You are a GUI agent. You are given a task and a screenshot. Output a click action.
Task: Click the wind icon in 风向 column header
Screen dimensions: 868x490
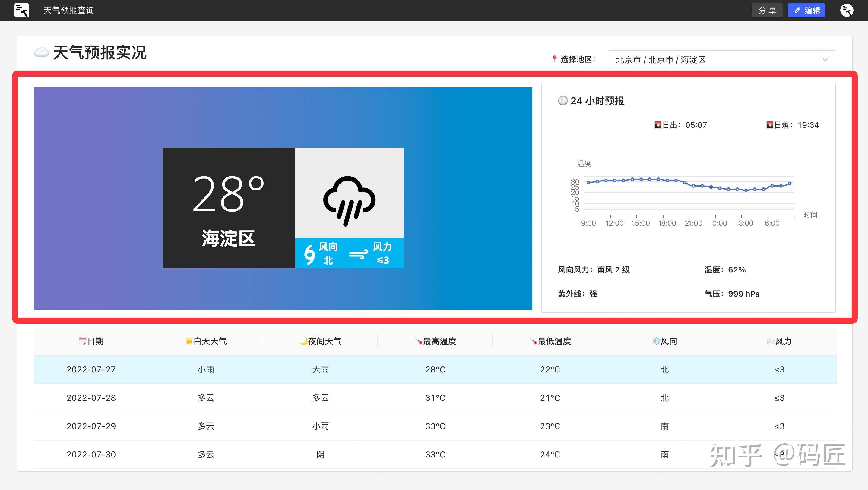(x=656, y=341)
